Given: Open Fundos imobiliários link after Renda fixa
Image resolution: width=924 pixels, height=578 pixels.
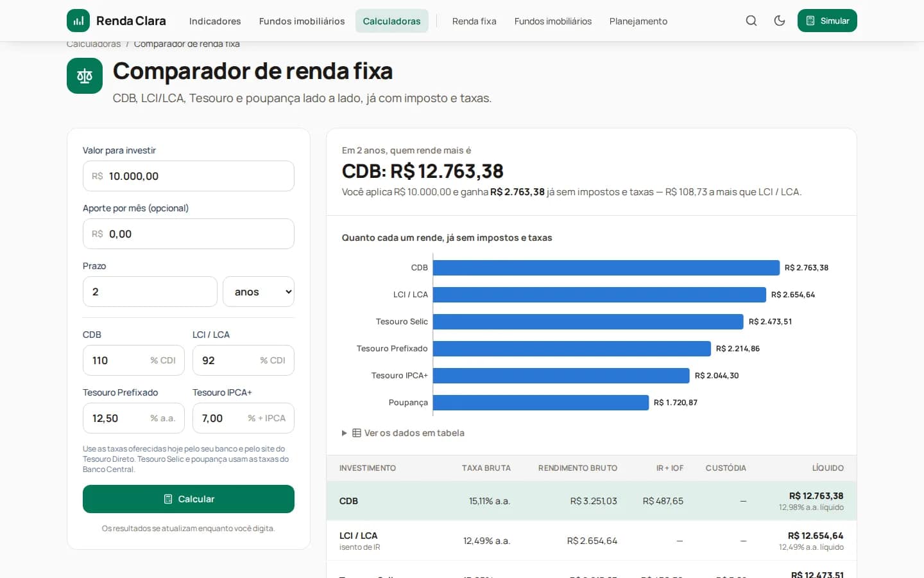Looking at the screenshot, I should (x=553, y=21).
